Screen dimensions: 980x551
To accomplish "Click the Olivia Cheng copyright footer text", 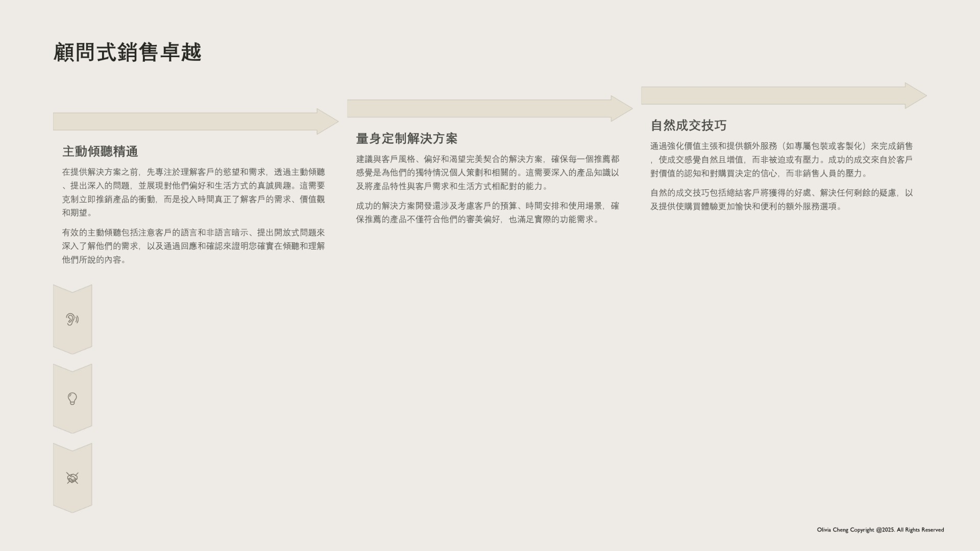I will coord(880,530).
